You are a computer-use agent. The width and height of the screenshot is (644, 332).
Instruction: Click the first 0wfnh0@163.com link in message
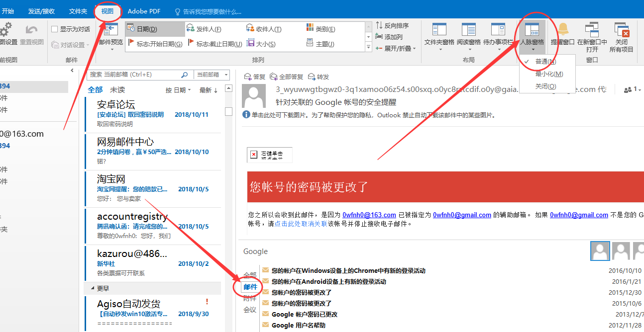click(x=369, y=215)
